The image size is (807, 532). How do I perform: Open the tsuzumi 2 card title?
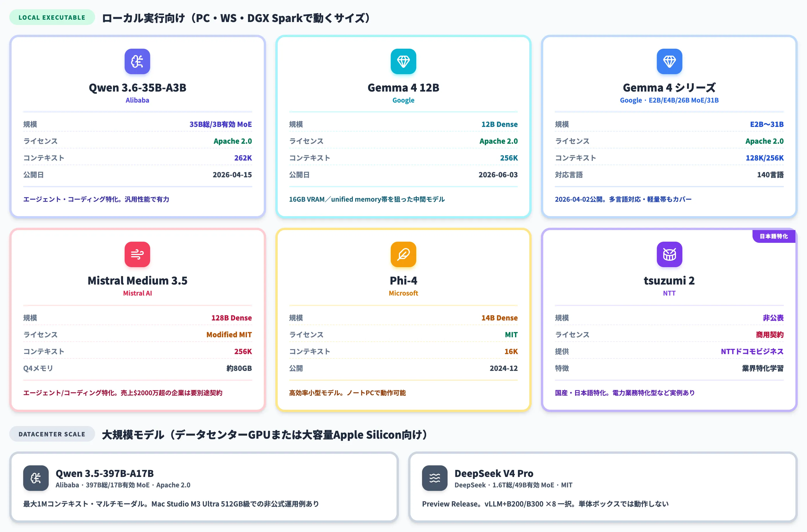coord(669,280)
